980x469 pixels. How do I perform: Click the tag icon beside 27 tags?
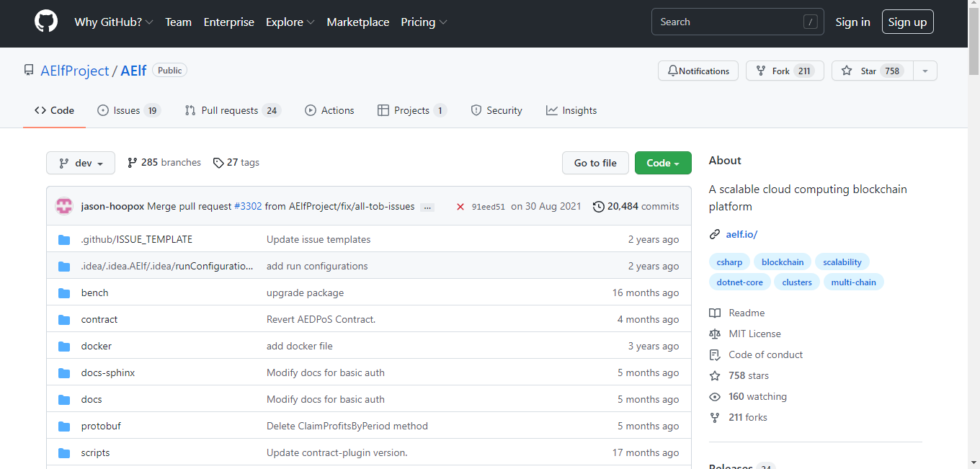pos(218,163)
